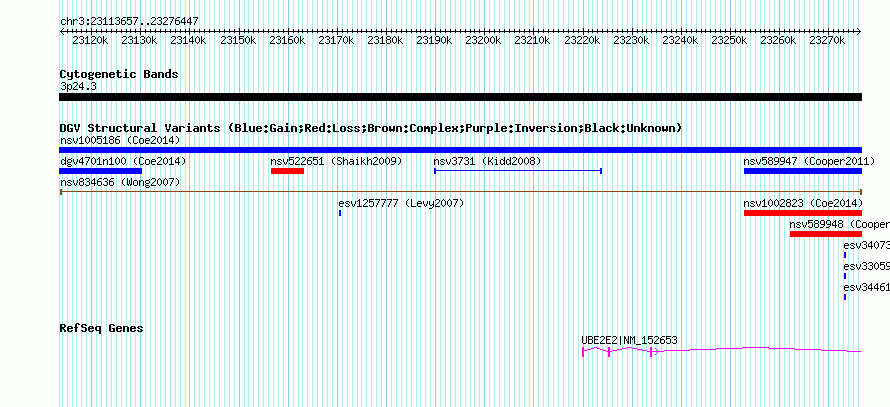Select the UBE2E2 NM_152653 gene track

click(x=721, y=351)
